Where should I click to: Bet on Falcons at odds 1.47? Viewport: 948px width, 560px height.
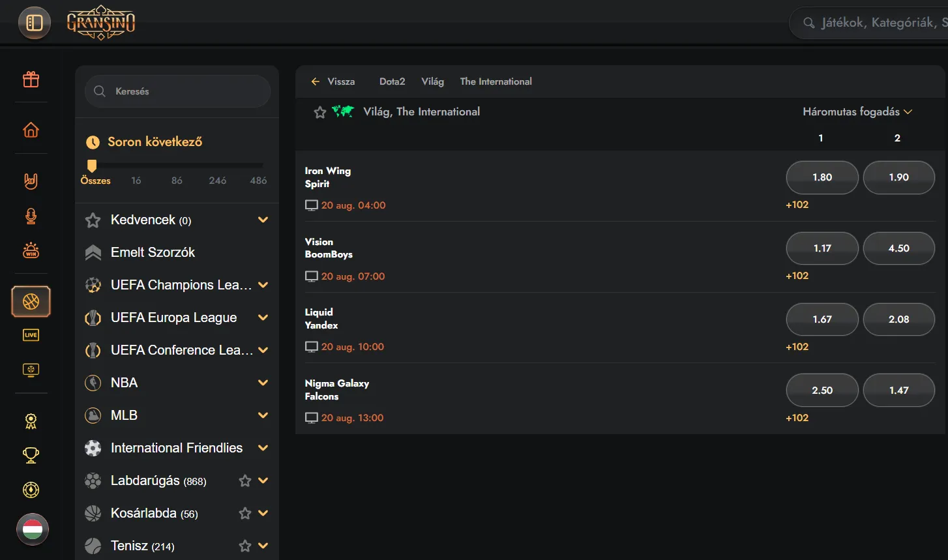(899, 391)
